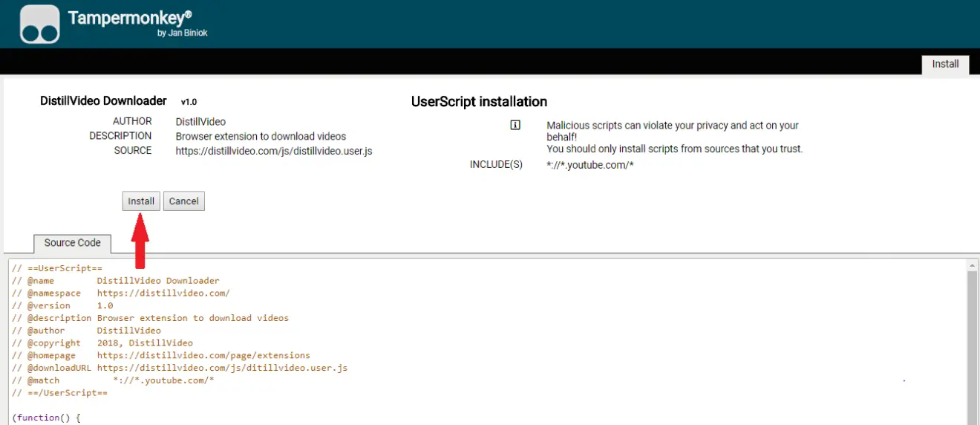
Task: Click the @name line in source code
Action: 116,281
